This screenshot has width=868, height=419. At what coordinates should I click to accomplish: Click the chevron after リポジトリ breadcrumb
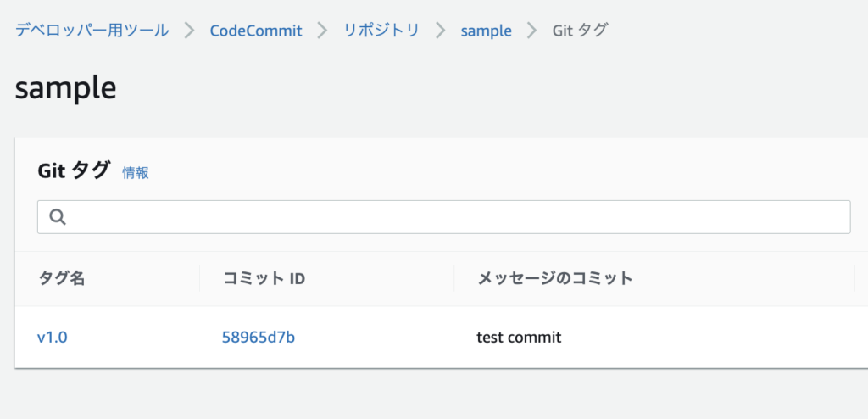(x=440, y=31)
